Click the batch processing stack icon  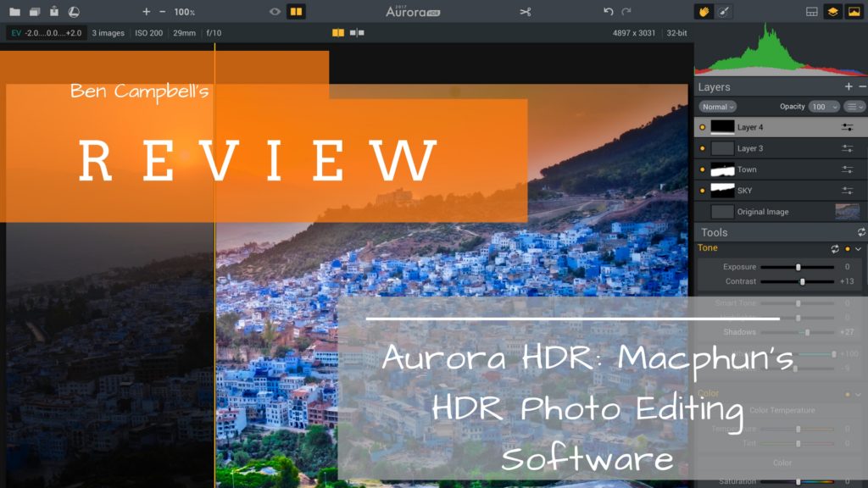34,12
